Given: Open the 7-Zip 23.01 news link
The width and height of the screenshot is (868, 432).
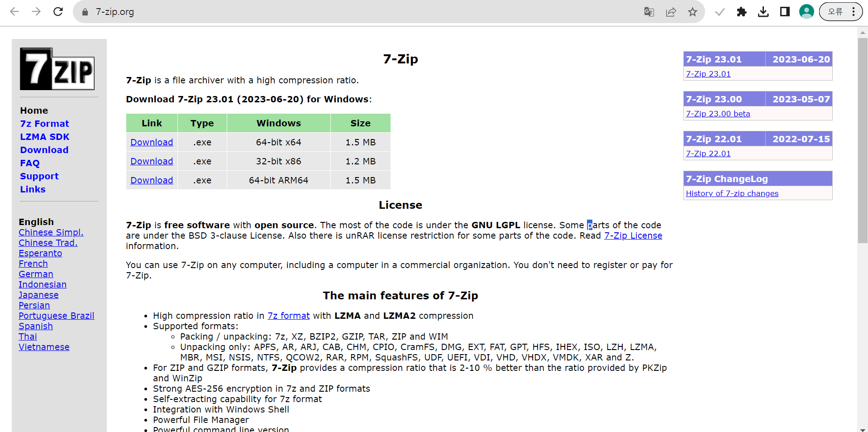Looking at the screenshot, I should pyautogui.click(x=708, y=74).
